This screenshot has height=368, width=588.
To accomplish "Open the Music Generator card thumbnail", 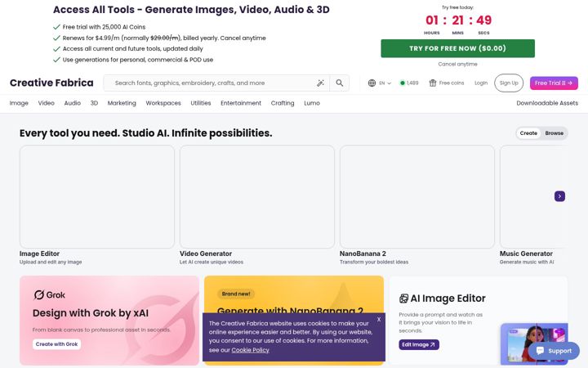I will [x=533, y=197].
